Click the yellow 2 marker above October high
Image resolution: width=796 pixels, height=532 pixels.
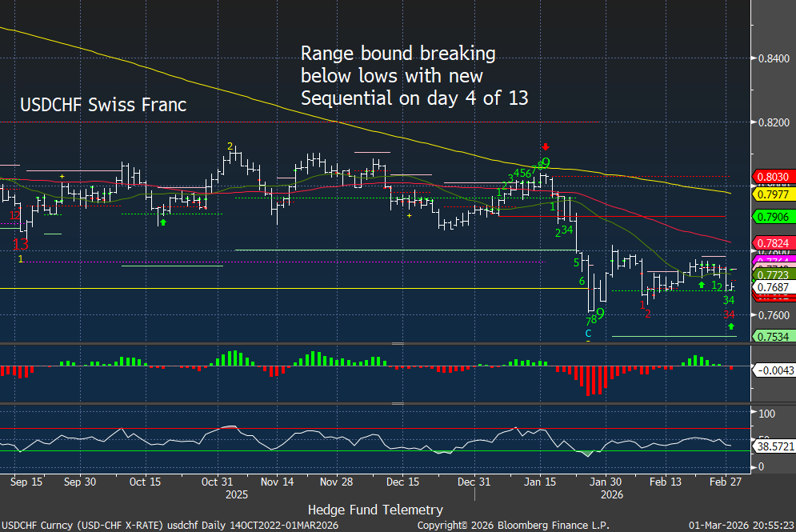[230, 146]
